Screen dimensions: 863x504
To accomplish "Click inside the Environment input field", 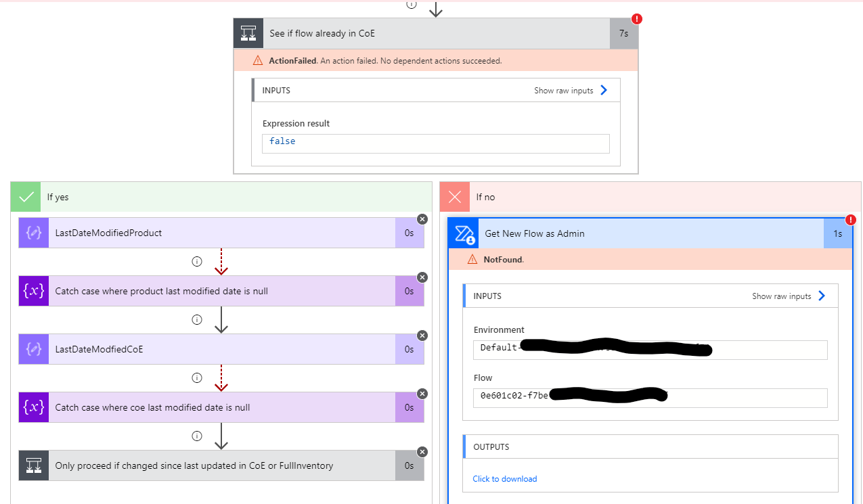I will pyautogui.click(x=650, y=349).
